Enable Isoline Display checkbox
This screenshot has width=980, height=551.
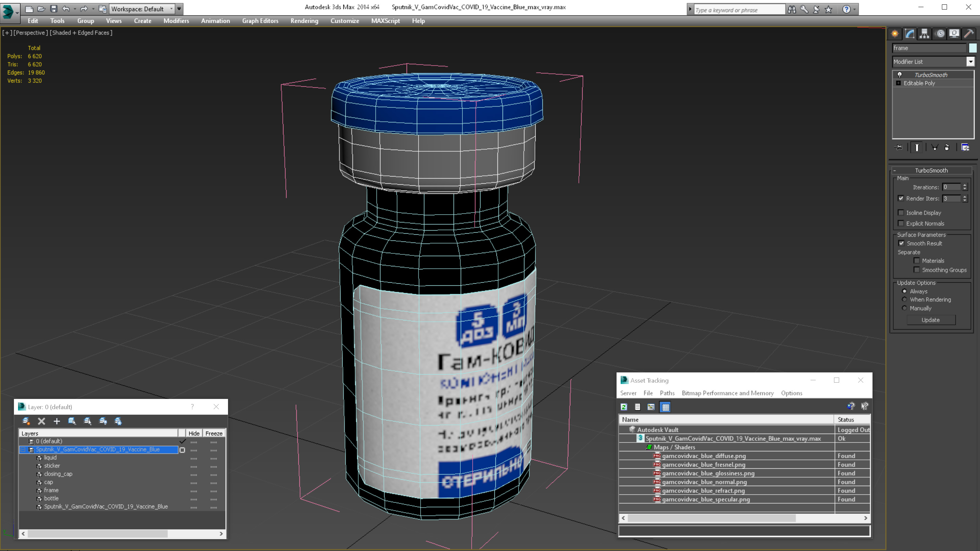pyautogui.click(x=900, y=213)
